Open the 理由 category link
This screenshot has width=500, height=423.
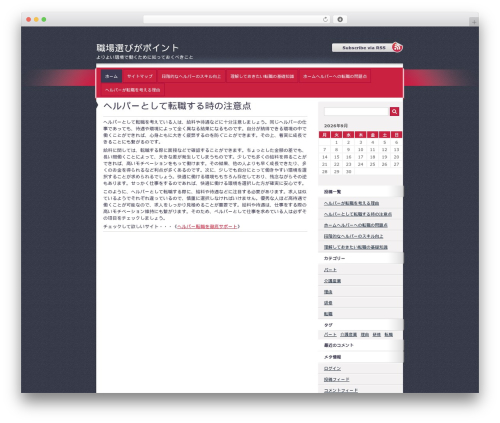coord(328,292)
